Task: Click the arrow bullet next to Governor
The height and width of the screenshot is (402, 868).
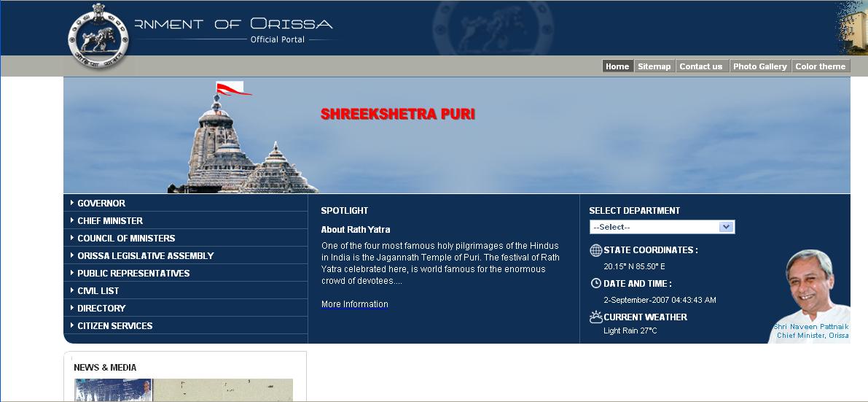Action: [x=72, y=203]
